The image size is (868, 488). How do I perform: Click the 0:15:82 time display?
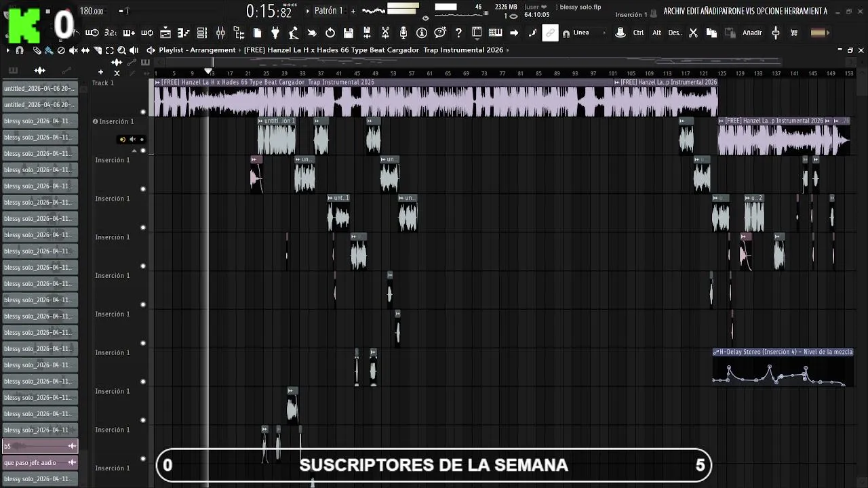(269, 12)
